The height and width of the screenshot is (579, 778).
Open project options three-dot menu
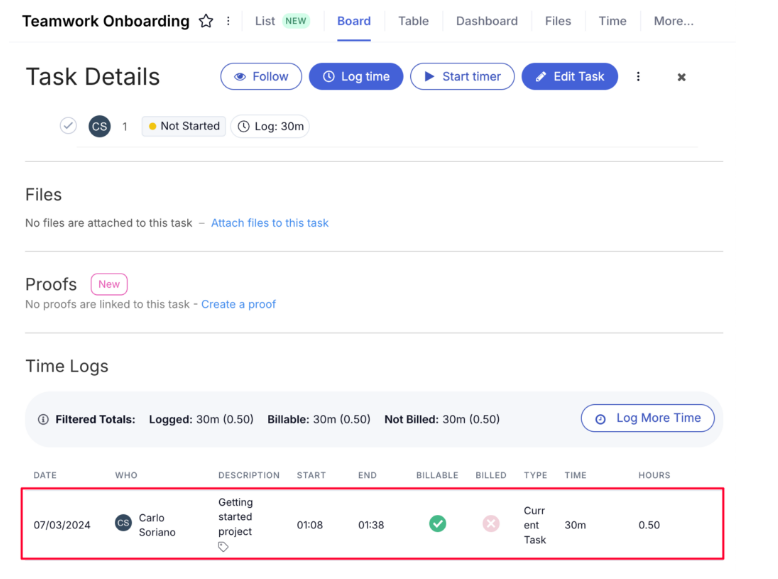click(x=228, y=21)
